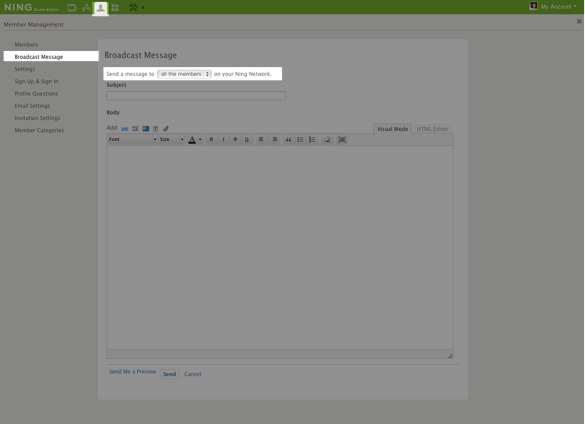Click the attach file paperclip icon
This screenshot has width=585, height=424.
click(x=166, y=128)
